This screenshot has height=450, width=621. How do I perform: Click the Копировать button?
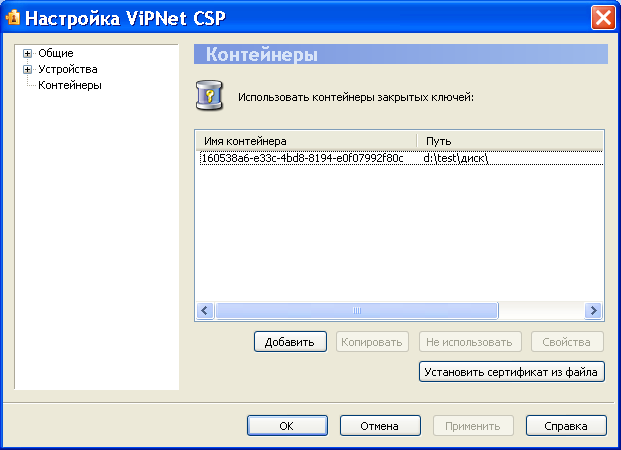372,342
